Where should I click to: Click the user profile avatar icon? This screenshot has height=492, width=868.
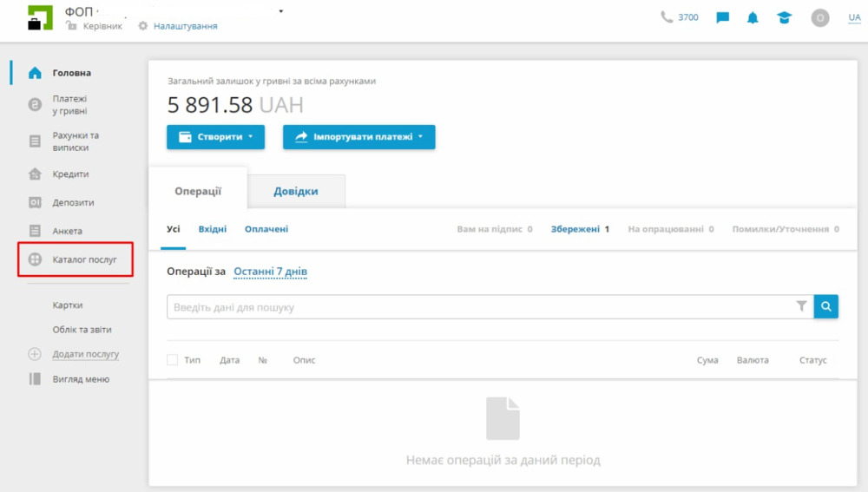tap(820, 17)
